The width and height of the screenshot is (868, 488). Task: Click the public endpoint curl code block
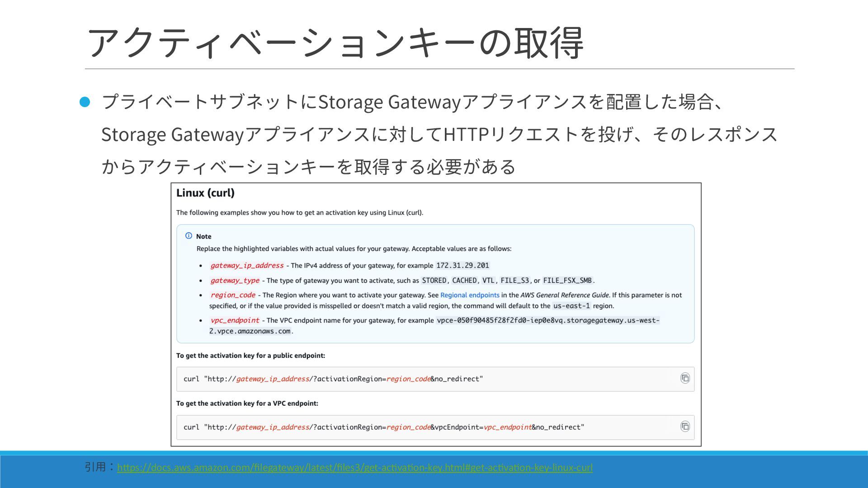click(435, 379)
